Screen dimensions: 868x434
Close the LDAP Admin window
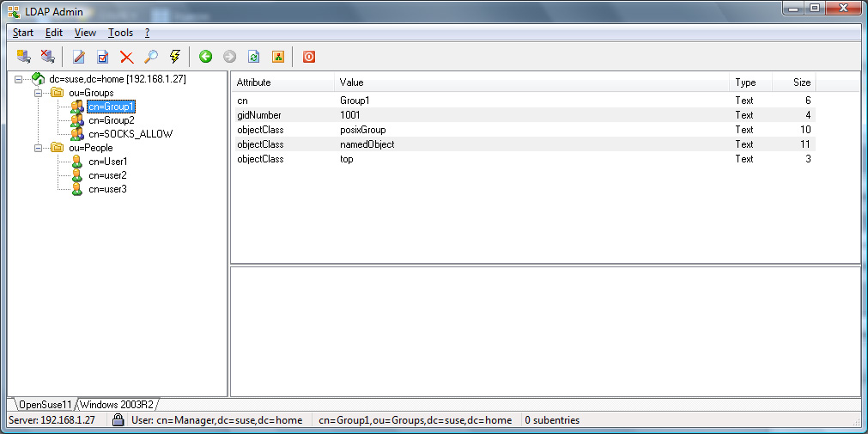[843, 8]
